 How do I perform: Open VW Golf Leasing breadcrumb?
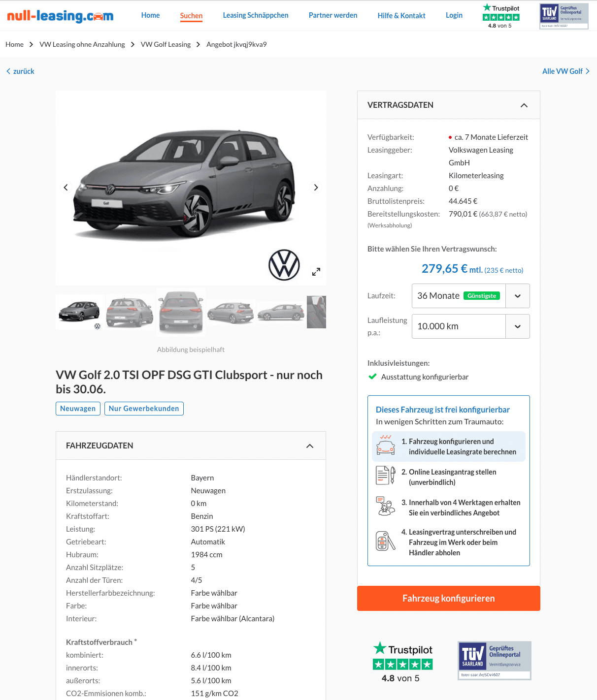(166, 44)
